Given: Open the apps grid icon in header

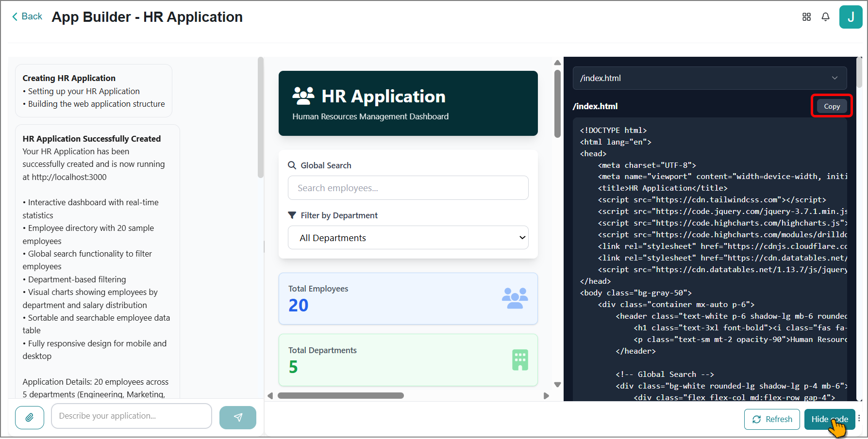Looking at the screenshot, I should (x=806, y=17).
